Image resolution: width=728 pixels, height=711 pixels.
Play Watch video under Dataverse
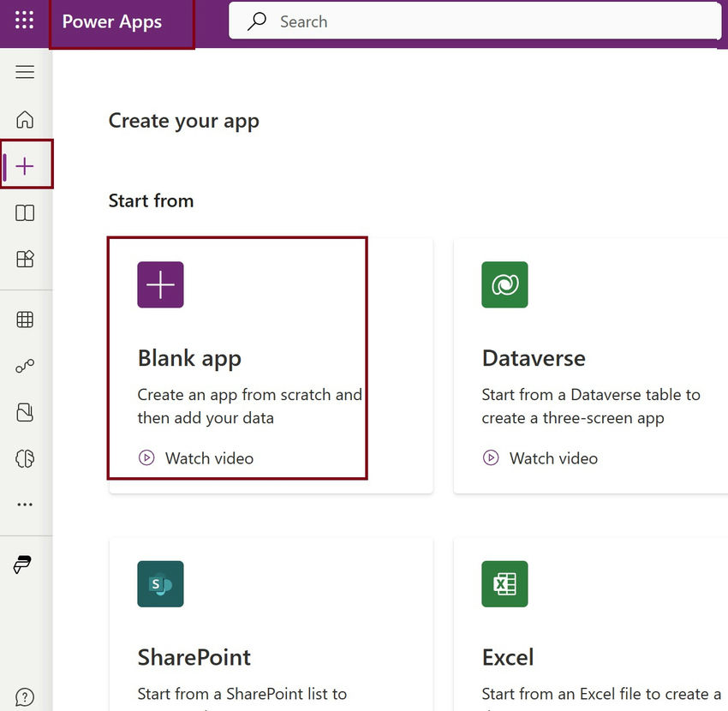[x=540, y=458]
